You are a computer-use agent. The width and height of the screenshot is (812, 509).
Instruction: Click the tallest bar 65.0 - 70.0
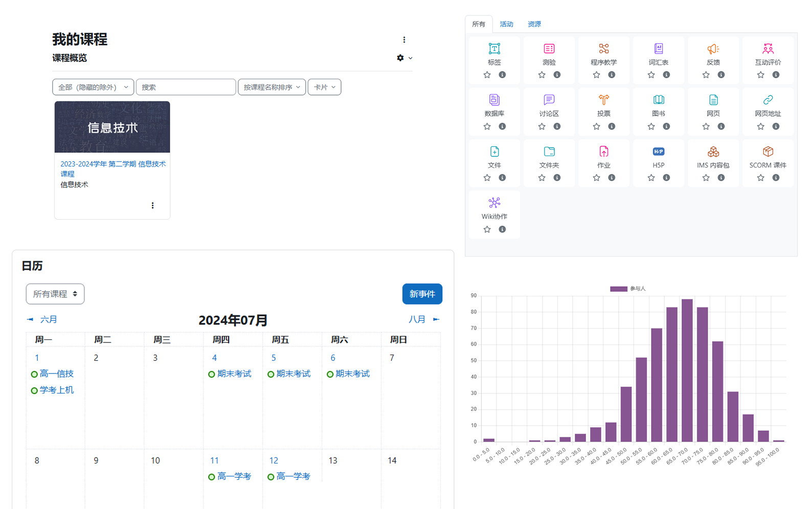pos(687,371)
